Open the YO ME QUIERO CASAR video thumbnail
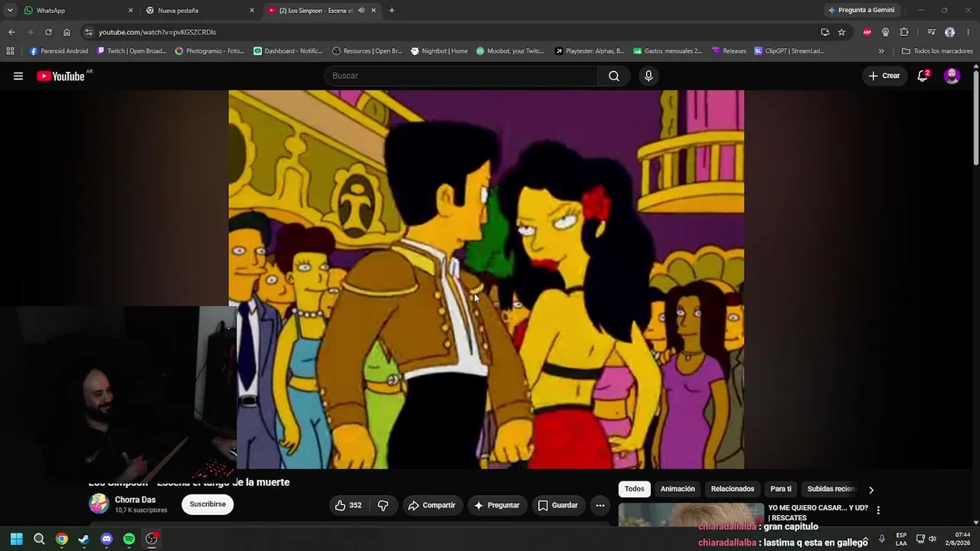980x551 pixels. point(691,514)
